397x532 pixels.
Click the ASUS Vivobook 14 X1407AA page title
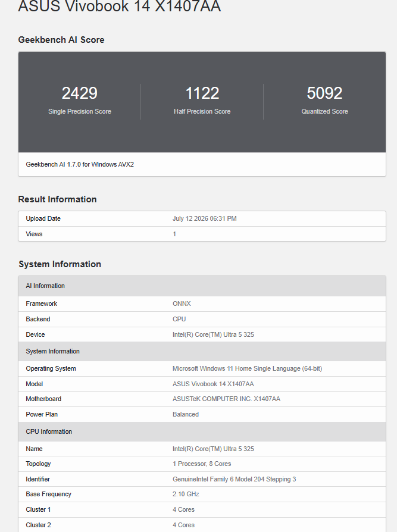tap(120, 6)
